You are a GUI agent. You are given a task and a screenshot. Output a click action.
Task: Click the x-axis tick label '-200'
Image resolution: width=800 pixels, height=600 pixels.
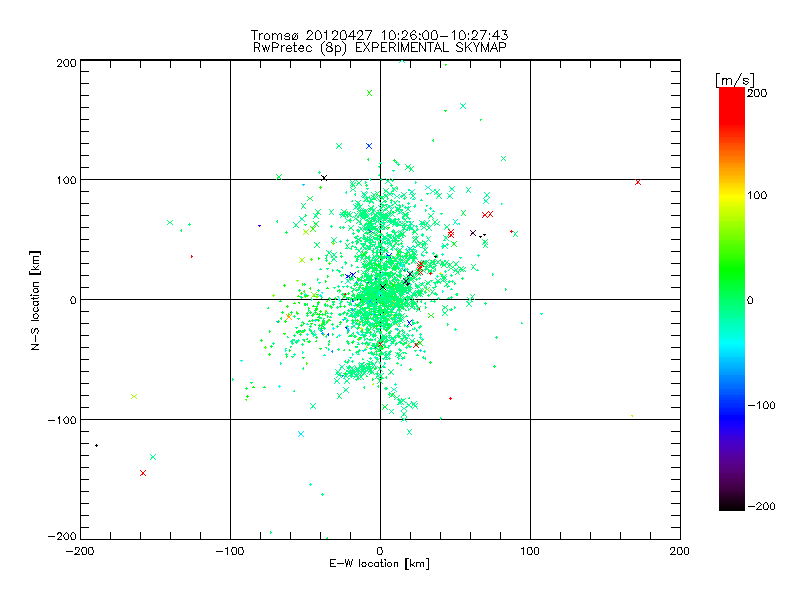(80, 551)
